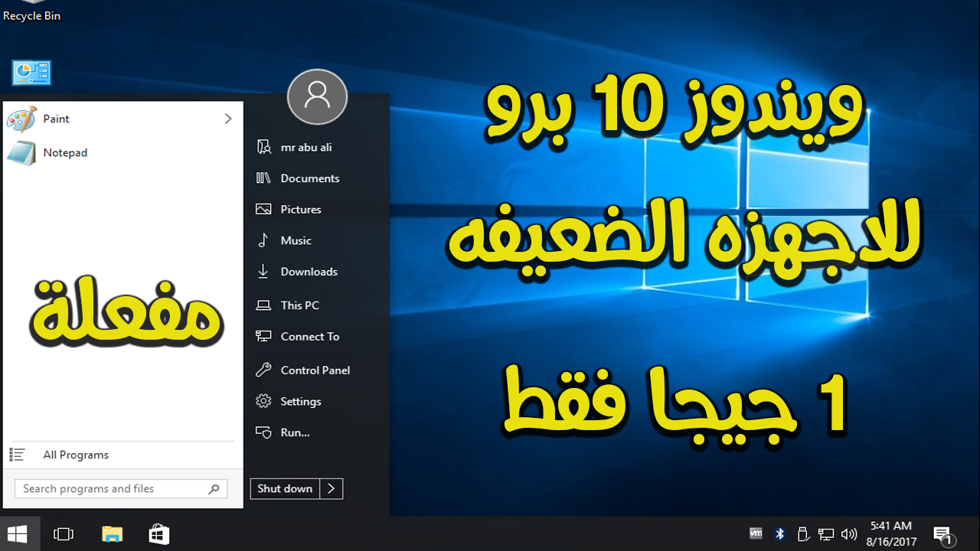Click the All Programs list icon

[x=17, y=455]
